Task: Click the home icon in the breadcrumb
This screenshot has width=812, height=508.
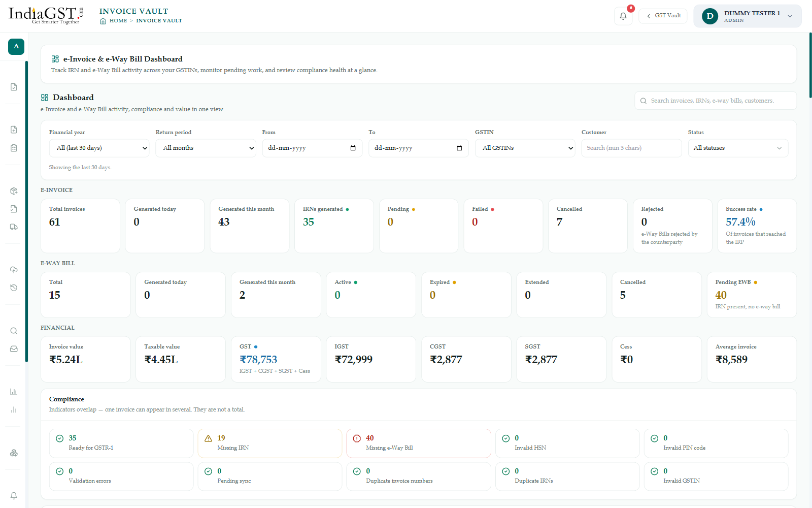Action: tap(103, 21)
